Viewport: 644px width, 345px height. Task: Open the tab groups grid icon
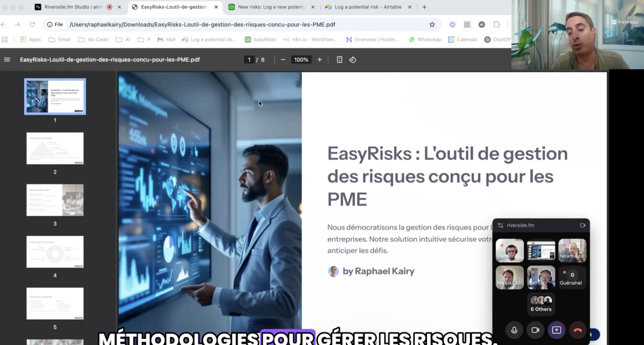coord(5,39)
